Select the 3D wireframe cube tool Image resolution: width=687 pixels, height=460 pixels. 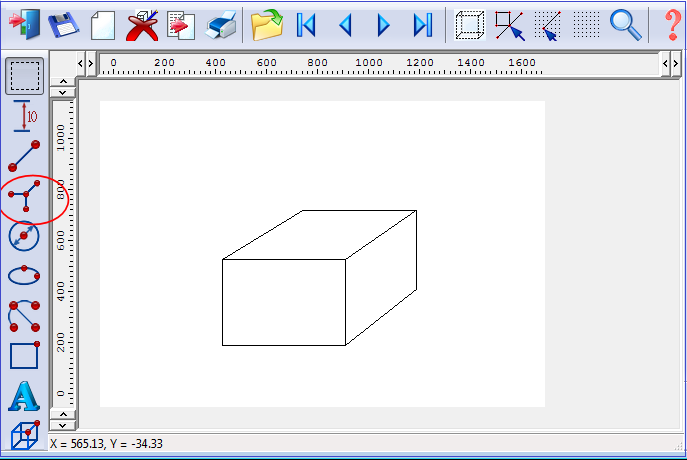coord(25,435)
